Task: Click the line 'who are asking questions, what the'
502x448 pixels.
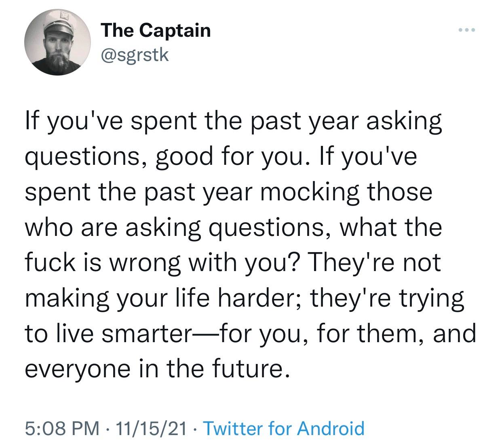Action: 234,227
